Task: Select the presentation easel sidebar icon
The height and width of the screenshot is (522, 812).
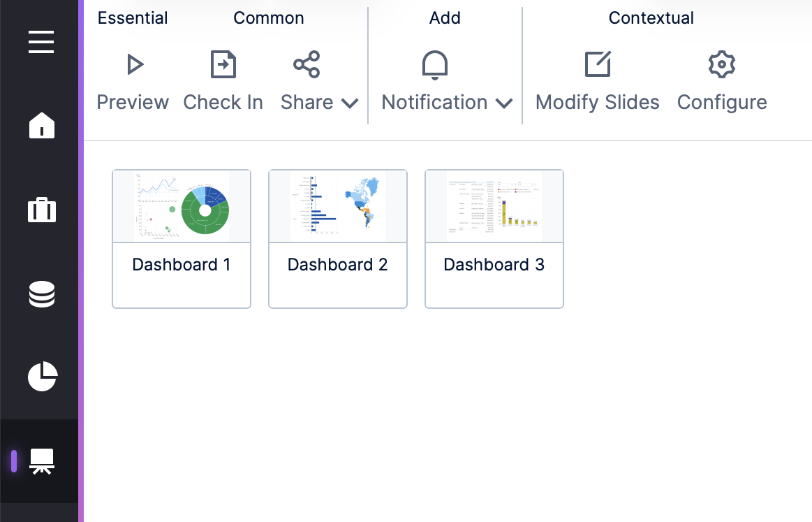Action: coord(41,461)
